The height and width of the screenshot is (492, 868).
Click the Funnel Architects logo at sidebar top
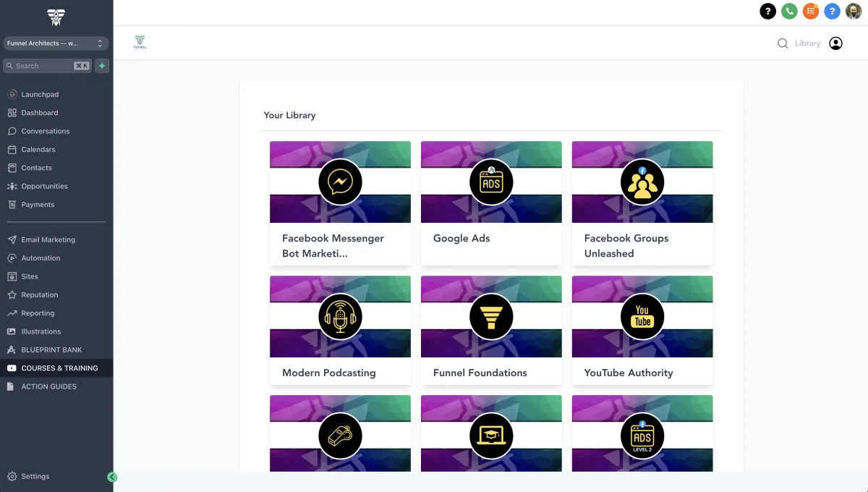56,17
